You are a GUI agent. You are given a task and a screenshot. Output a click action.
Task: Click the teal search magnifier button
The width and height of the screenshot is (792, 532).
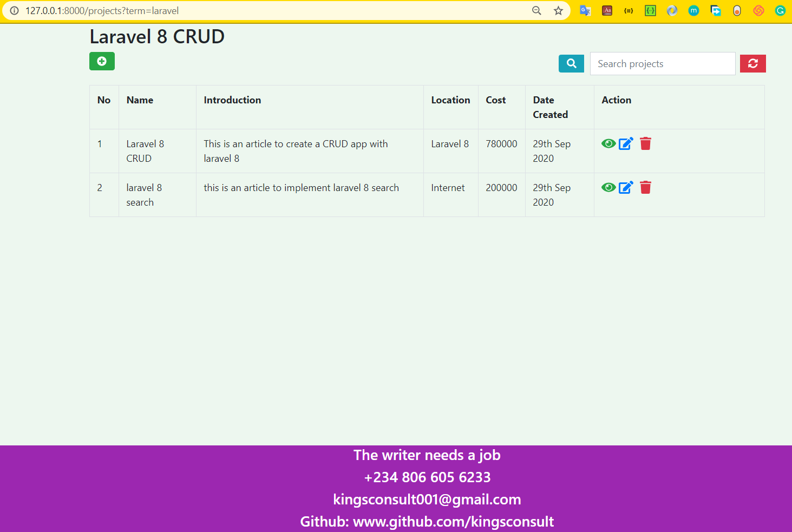click(571, 63)
